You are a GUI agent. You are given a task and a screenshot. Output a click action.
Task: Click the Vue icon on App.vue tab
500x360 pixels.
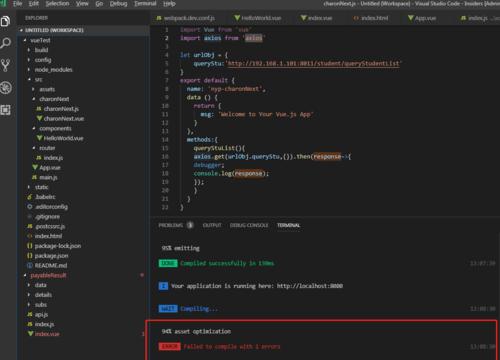[x=411, y=18]
